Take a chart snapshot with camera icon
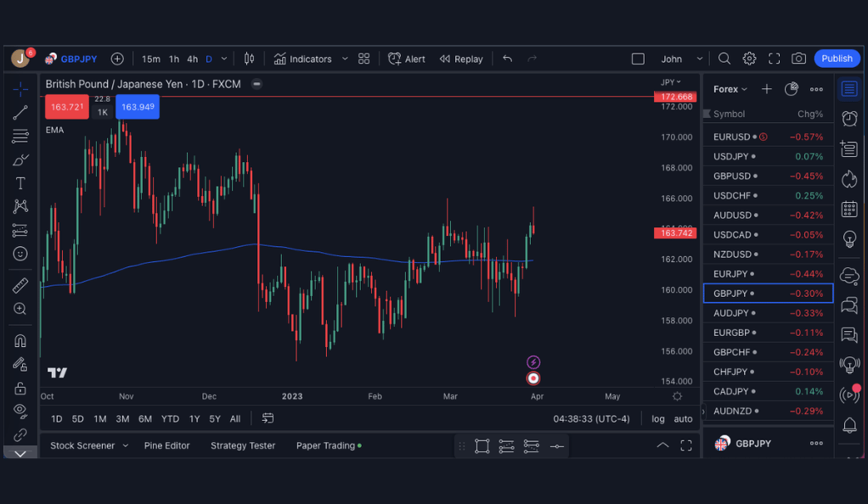Screen dimensions: 868x504 798,59
